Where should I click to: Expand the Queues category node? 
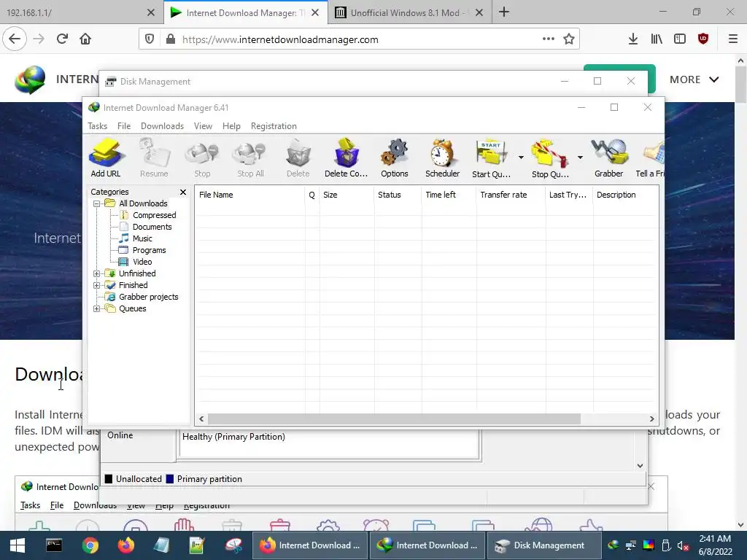click(x=97, y=308)
